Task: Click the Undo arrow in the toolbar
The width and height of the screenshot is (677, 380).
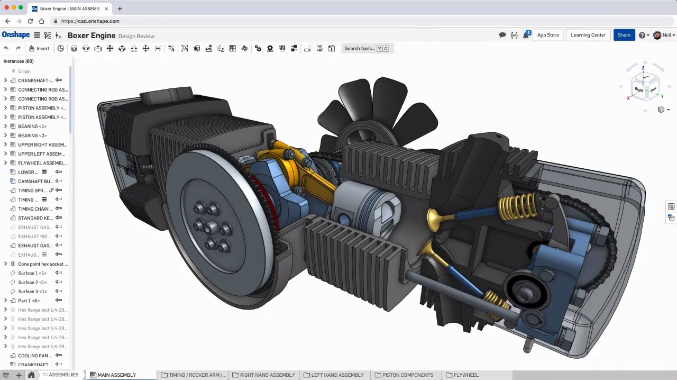Action: point(6,48)
